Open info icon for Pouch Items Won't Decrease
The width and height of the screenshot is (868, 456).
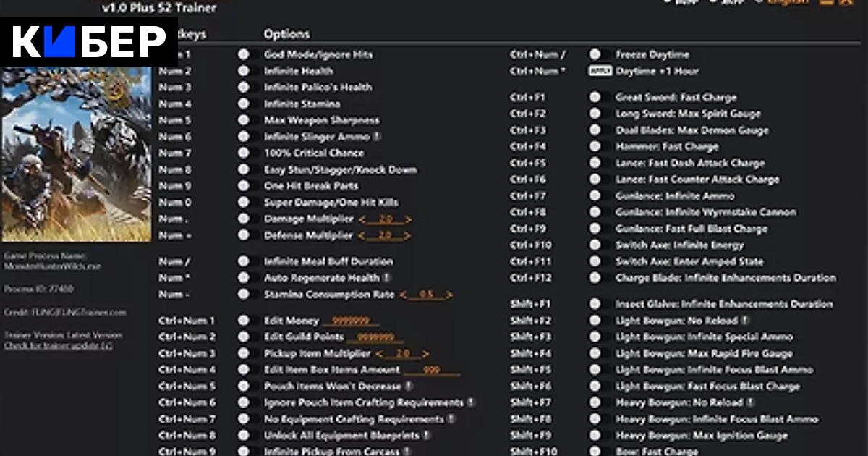(409, 387)
